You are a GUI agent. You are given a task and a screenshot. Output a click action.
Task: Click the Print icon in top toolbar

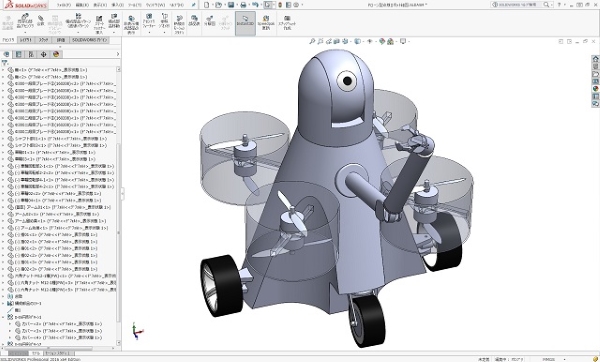[243, 5]
